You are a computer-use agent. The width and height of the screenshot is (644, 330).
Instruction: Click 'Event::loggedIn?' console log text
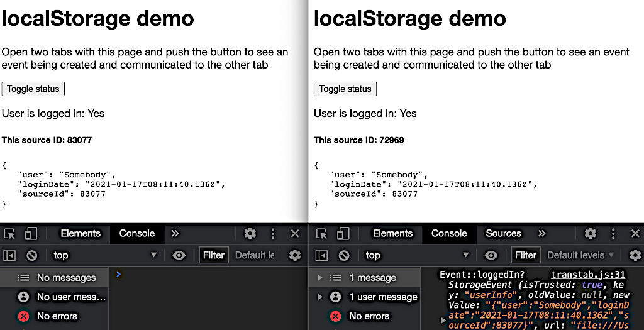(482, 275)
